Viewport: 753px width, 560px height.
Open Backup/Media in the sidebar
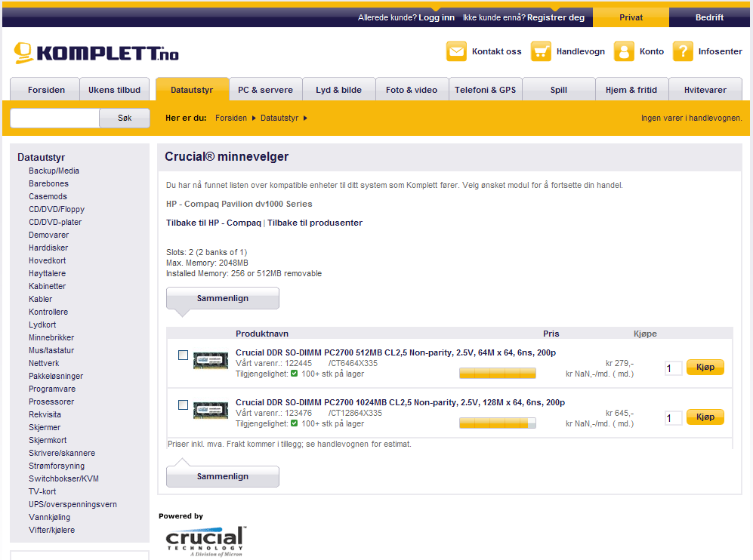coord(54,171)
